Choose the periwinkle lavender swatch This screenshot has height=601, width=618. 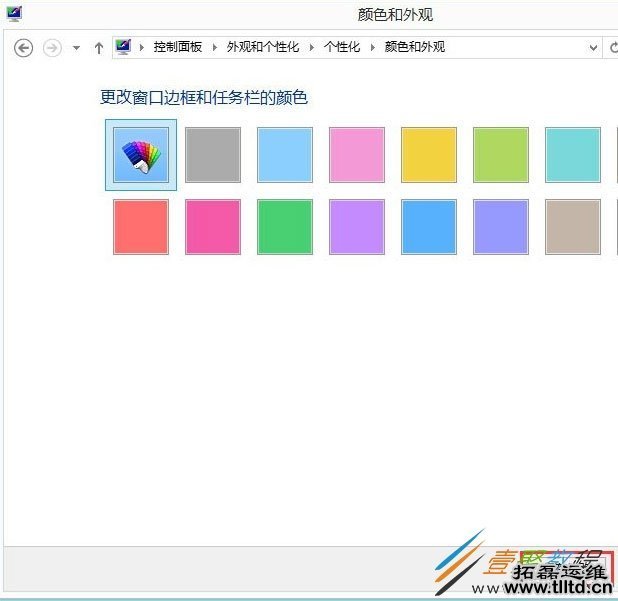(x=501, y=227)
